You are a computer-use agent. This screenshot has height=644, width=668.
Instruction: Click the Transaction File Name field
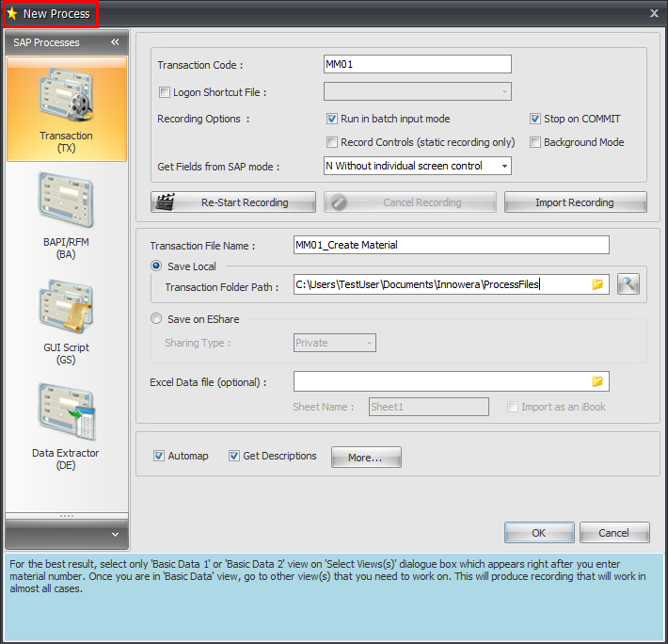click(x=452, y=245)
